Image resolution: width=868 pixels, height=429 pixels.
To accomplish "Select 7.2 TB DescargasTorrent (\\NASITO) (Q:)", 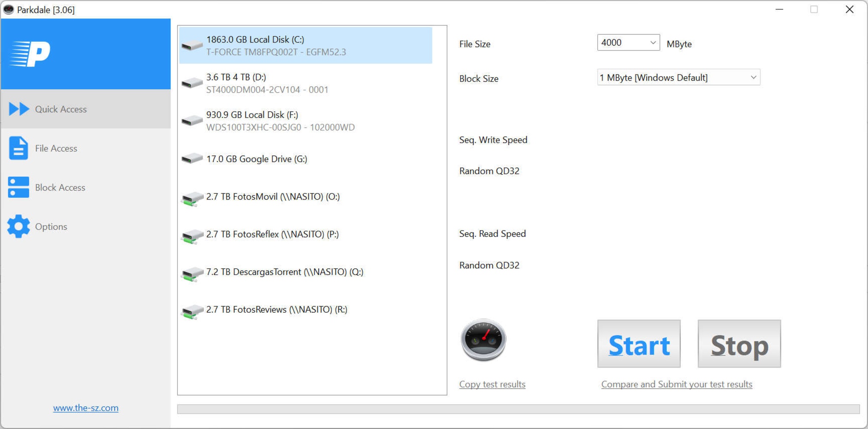I will click(306, 272).
